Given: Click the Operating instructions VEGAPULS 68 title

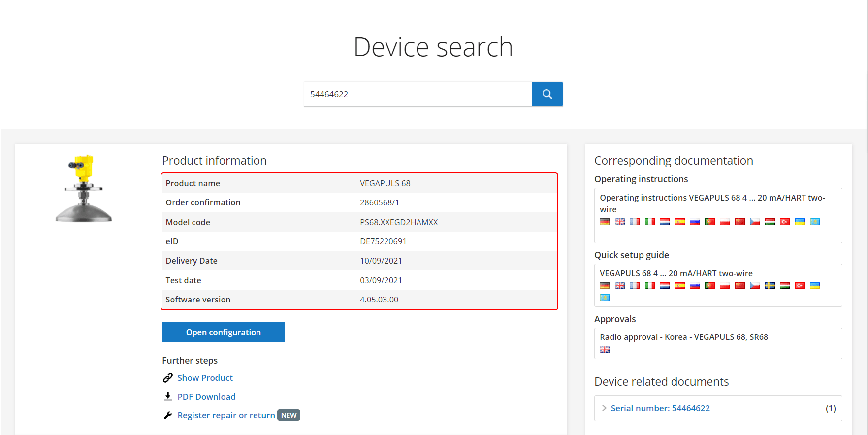Looking at the screenshot, I should click(x=712, y=203).
